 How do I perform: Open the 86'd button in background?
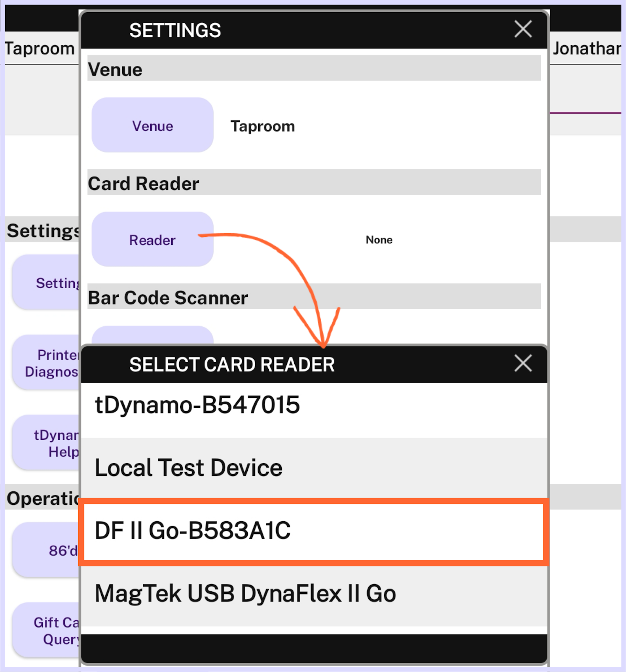46,550
